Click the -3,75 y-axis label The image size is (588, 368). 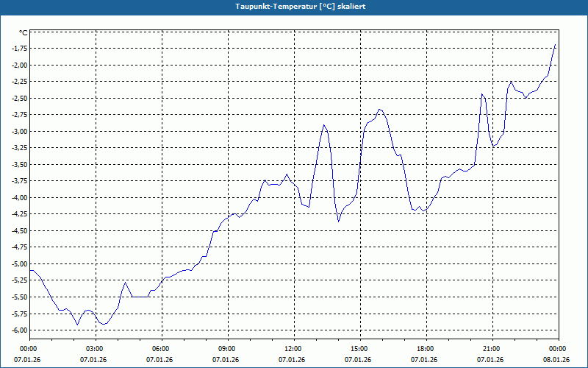coord(21,180)
